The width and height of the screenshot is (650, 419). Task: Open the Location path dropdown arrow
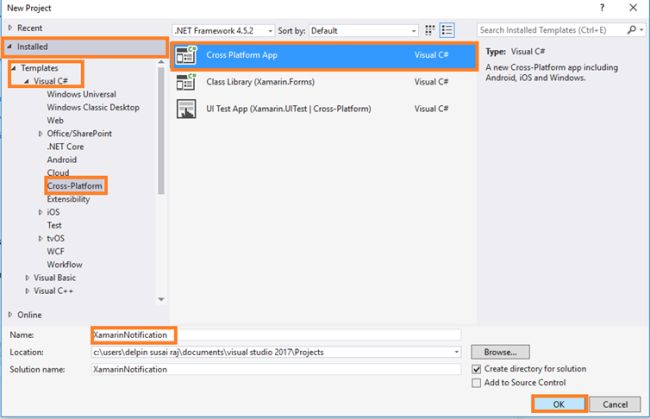456,352
